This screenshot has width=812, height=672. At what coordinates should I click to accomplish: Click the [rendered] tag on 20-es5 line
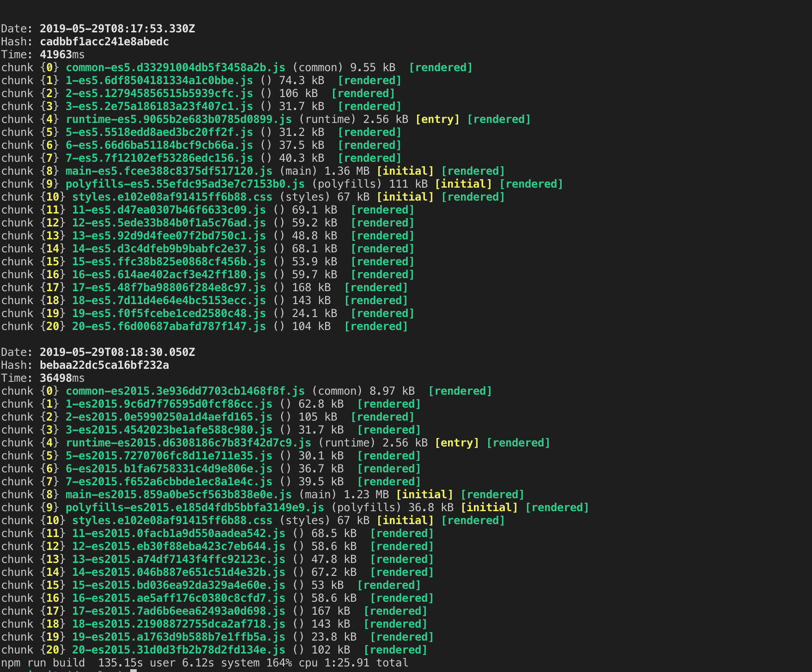point(376,326)
